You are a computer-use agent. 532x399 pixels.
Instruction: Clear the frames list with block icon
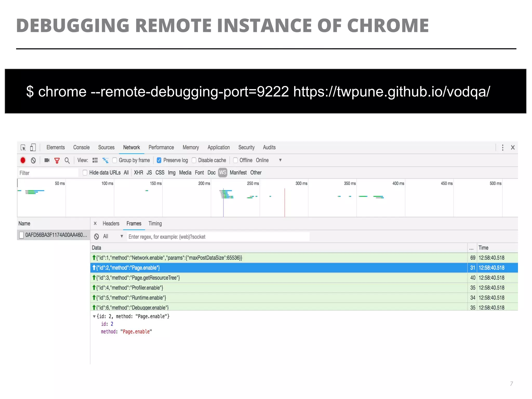coord(96,237)
